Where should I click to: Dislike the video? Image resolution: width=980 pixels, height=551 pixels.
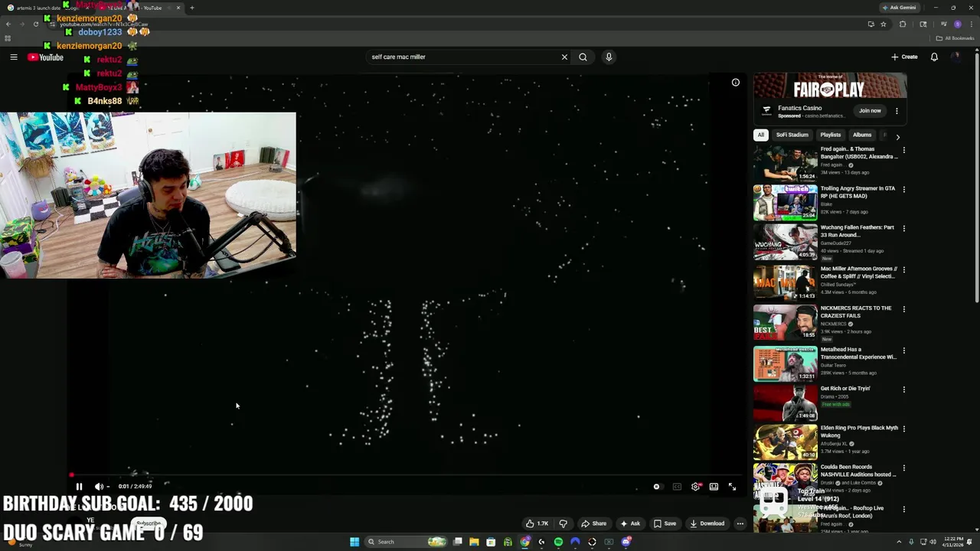(x=563, y=523)
